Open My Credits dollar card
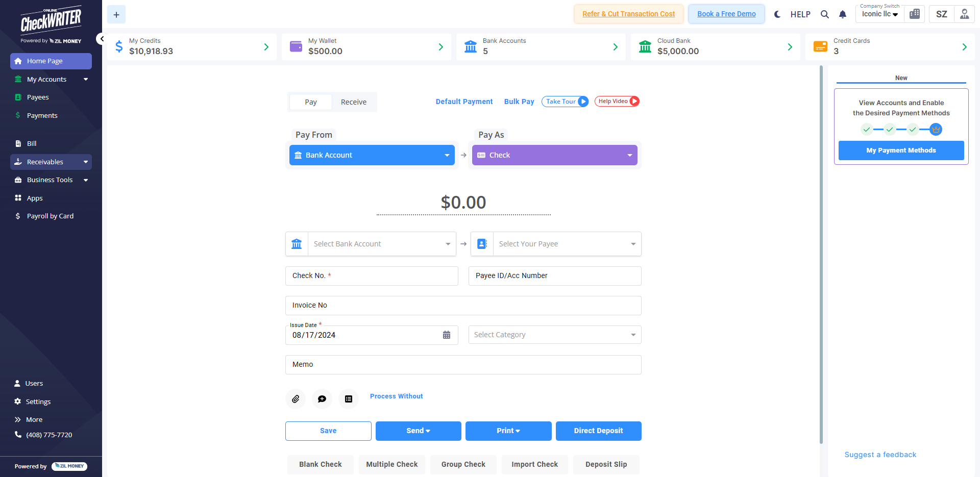Viewport: 980px width, 477px height. pyautogui.click(x=192, y=47)
